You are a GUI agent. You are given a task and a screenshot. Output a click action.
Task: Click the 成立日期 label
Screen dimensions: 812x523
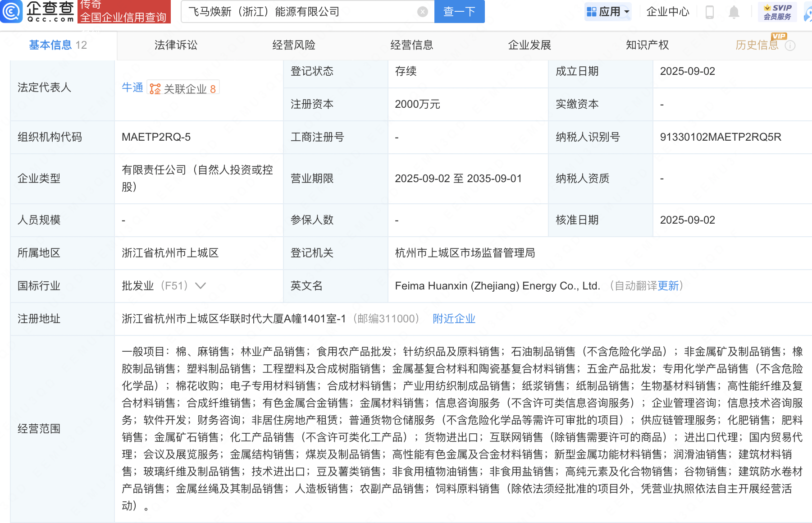(577, 71)
